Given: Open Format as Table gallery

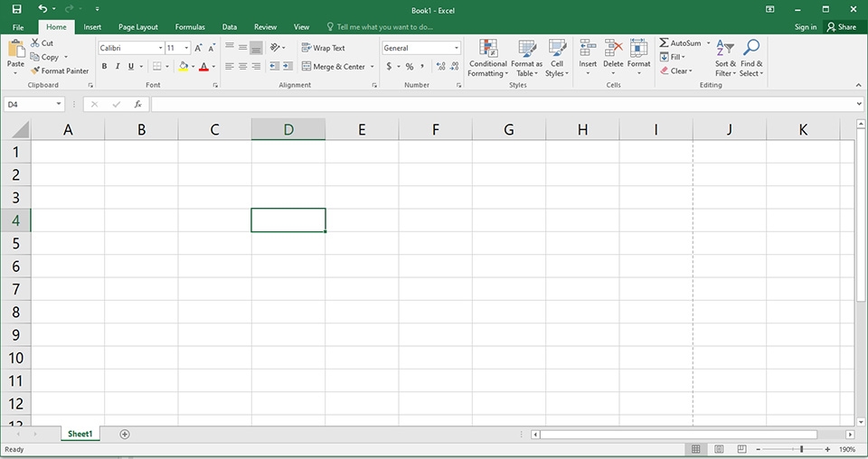Looking at the screenshot, I should 526,58.
